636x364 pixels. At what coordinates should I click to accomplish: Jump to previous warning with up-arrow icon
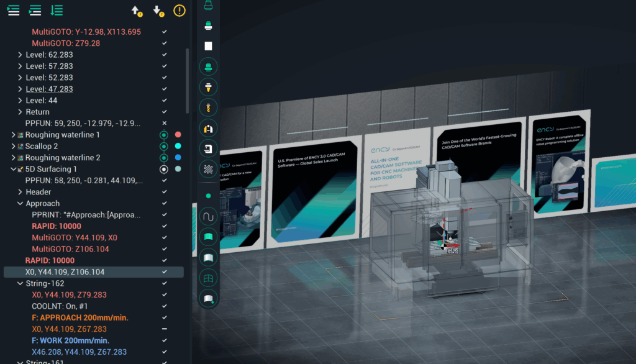(x=137, y=11)
